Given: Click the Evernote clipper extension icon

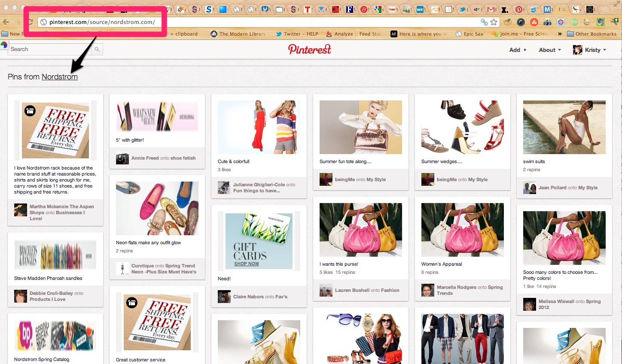Looking at the screenshot, I should coord(600,22).
